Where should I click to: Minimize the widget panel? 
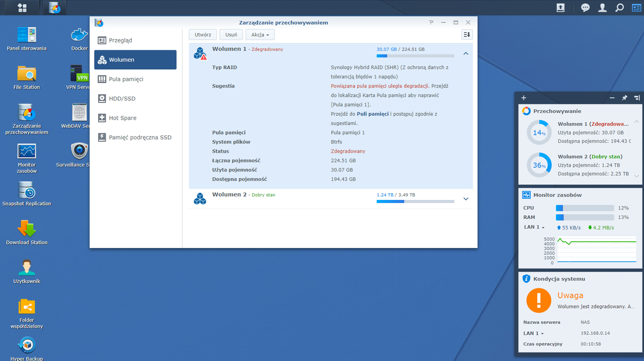coord(612,98)
